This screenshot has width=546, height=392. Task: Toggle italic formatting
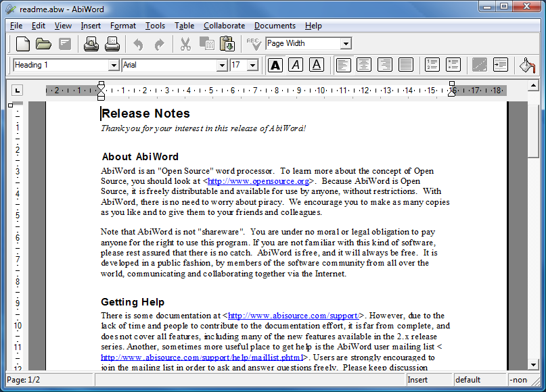[x=296, y=65]
